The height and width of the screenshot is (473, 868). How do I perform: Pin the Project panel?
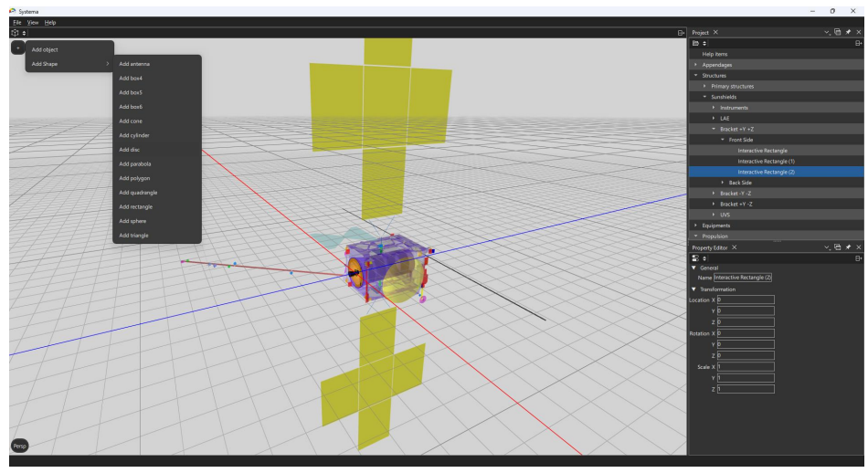[848, 32]
